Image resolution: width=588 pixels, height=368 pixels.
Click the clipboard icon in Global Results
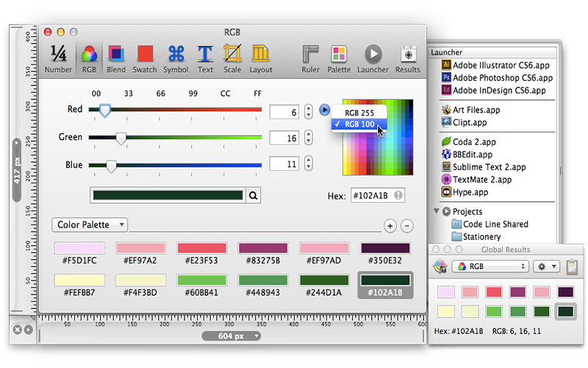pyautogui.click(x=572, y=266)
